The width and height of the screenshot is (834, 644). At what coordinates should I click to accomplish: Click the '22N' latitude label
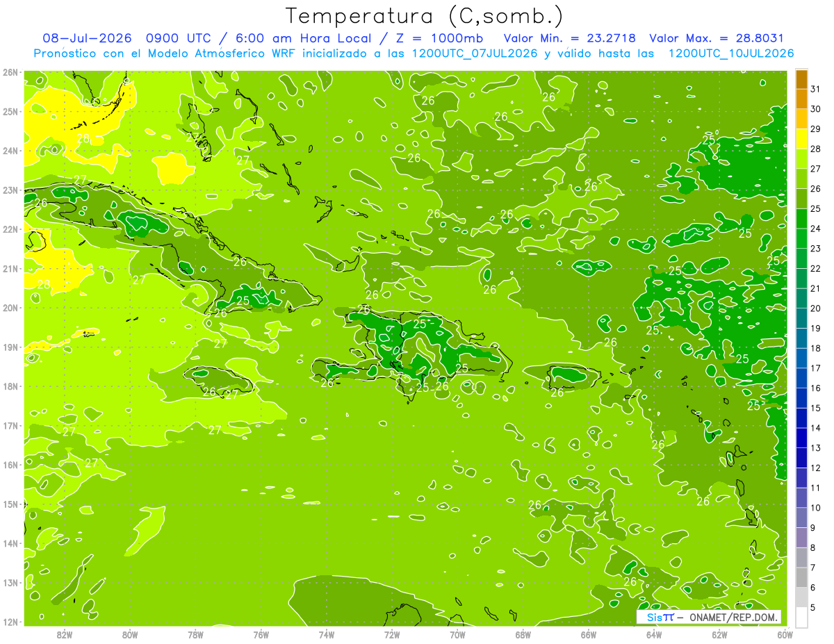pos(10,229)
